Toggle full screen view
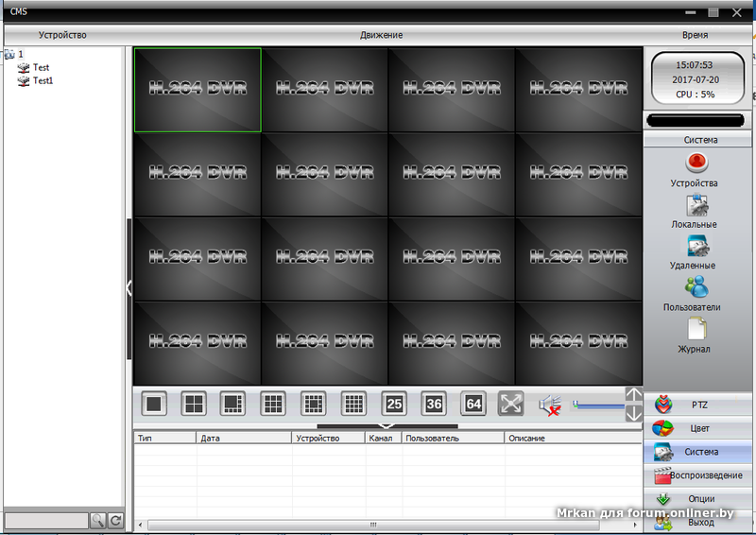This screenshot has height=535, width=756. point(510,404)
